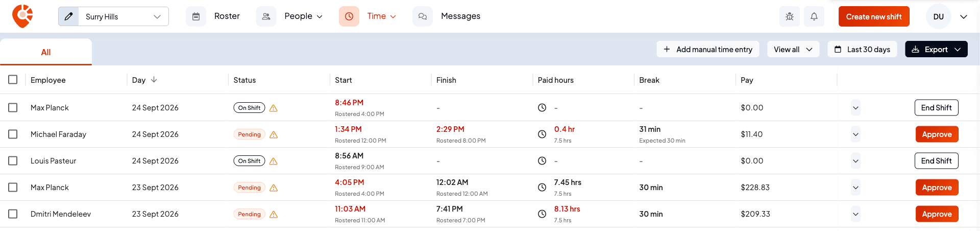Viewport: 980px width, 231px height.
Task: Open the bug report icon
Action: click(x=790, y=16)
